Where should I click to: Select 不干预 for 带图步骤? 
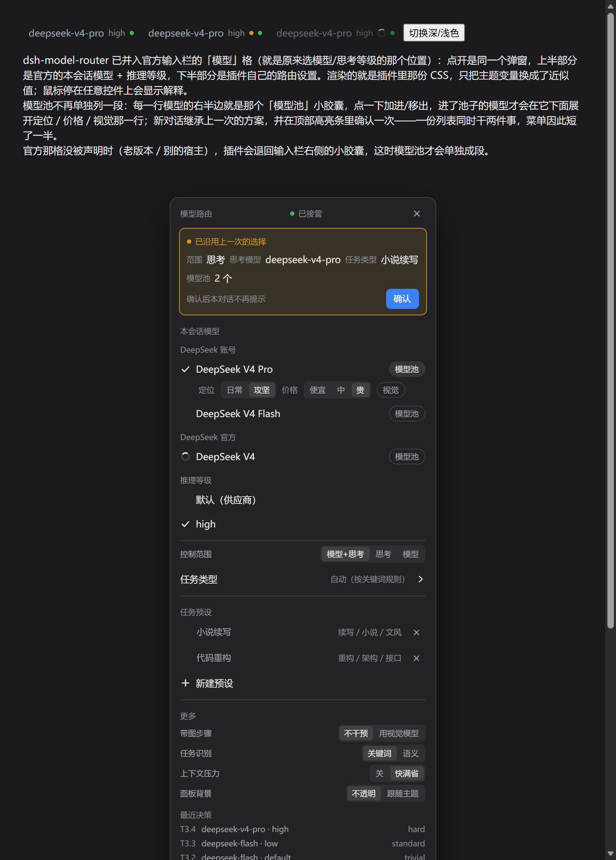(356, 734)
